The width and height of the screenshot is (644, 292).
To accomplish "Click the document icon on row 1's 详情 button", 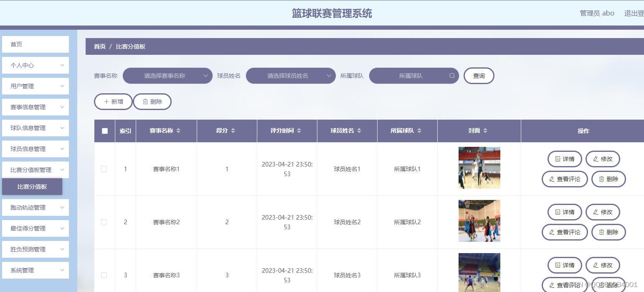I will click(557, 159).
